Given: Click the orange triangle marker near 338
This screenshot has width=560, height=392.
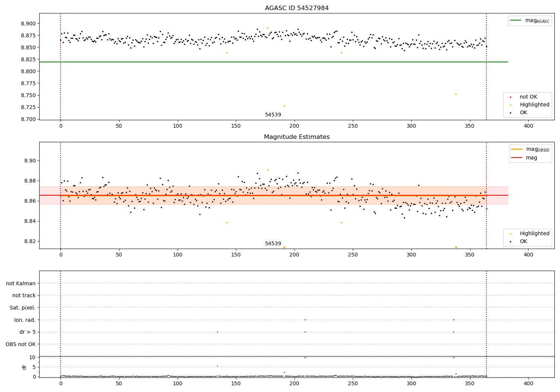Looking at the screenshot, I should point(456,248).
